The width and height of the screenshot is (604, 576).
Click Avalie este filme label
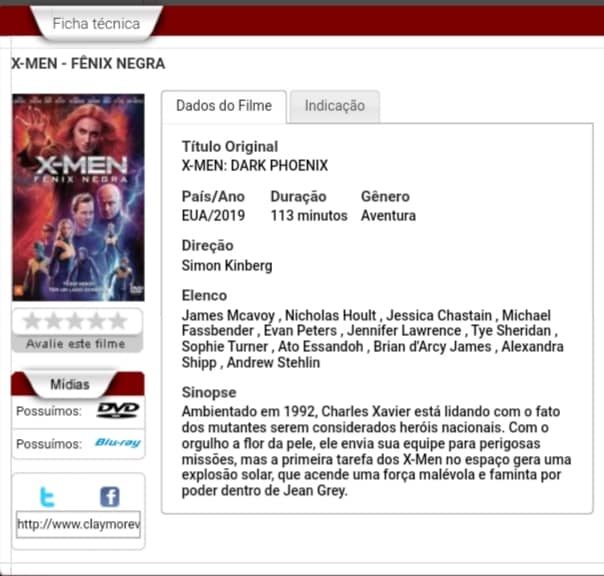76,344
